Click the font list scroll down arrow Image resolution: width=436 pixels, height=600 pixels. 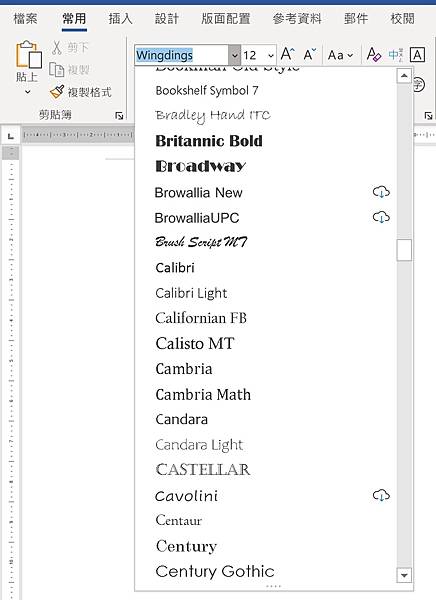(404, 575)
